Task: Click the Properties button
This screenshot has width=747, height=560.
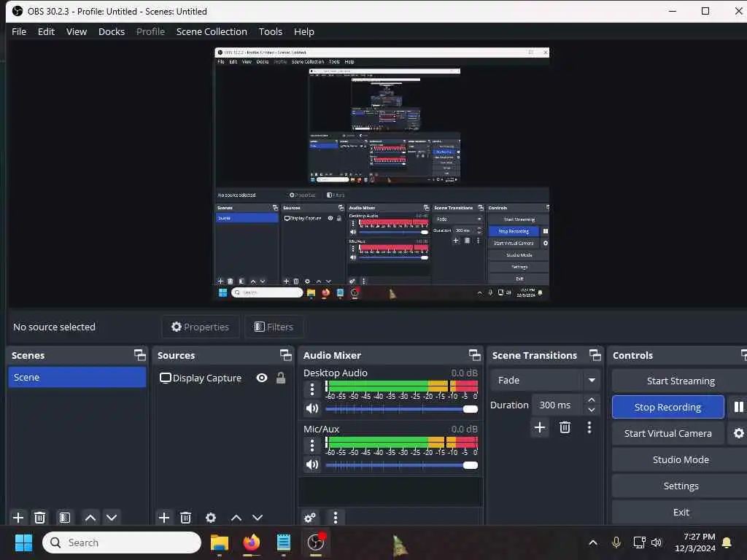Action: 200,327
